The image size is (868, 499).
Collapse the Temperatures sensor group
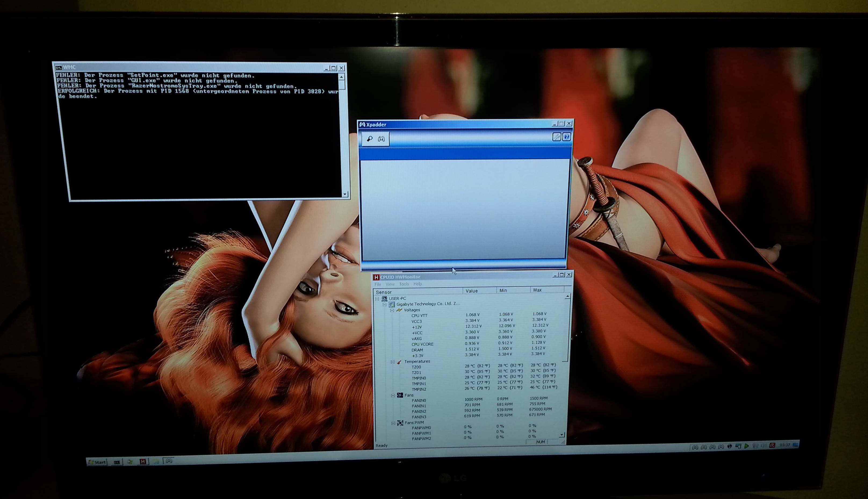point(392,362)
